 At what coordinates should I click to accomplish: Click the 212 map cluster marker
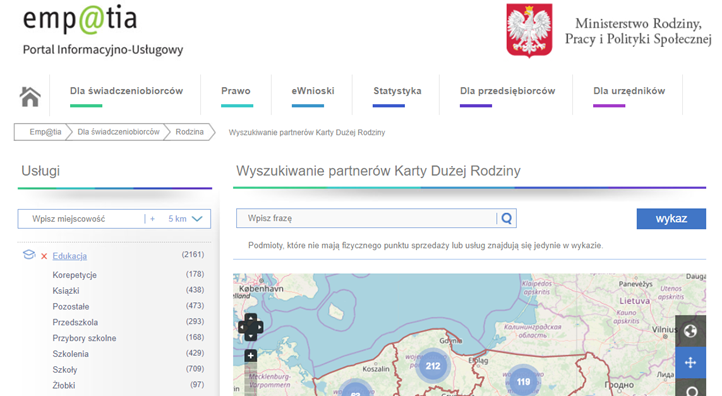432,366
